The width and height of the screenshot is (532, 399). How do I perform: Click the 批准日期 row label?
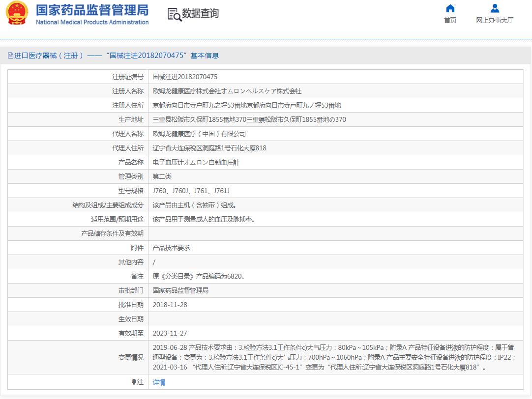pyautogui.click(x=131, y=305)
